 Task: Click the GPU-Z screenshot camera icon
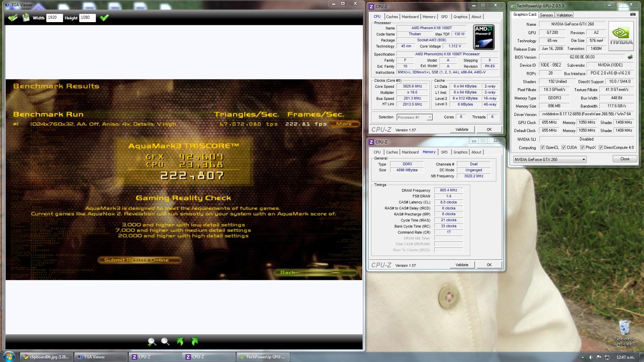pyautogui.click(x=633, y=14)
